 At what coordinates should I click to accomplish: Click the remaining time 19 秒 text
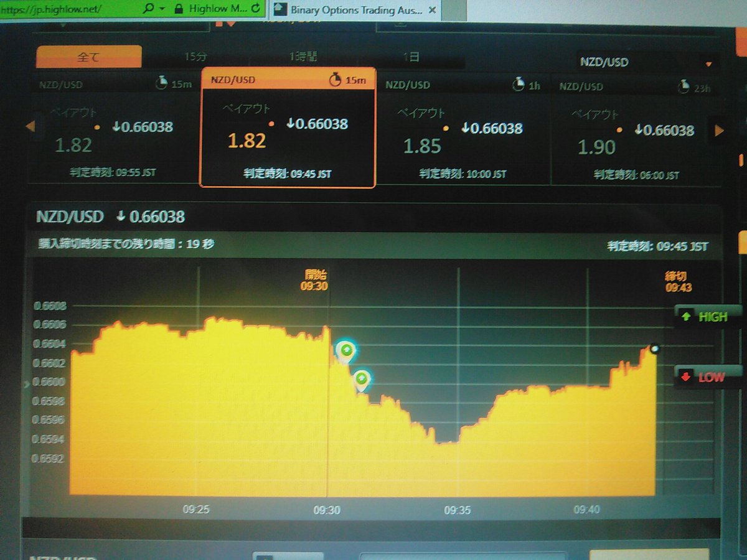(x=126, y=245)
